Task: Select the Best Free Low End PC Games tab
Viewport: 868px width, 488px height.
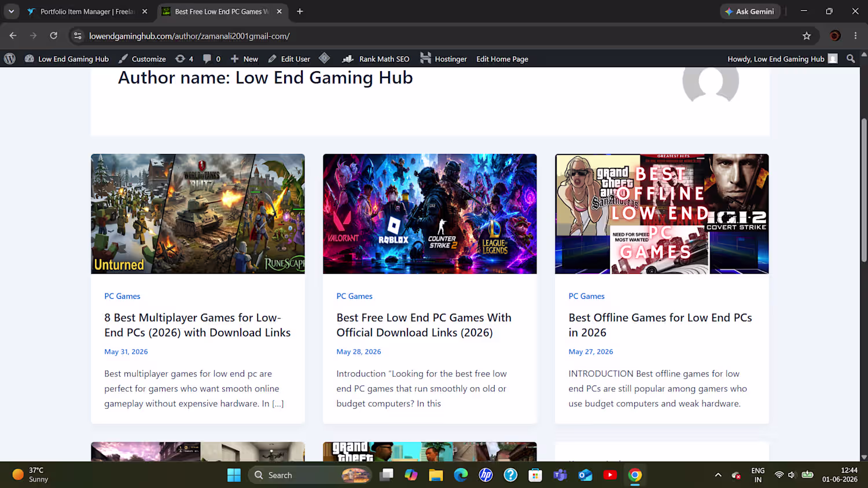Action: (222, 12)
